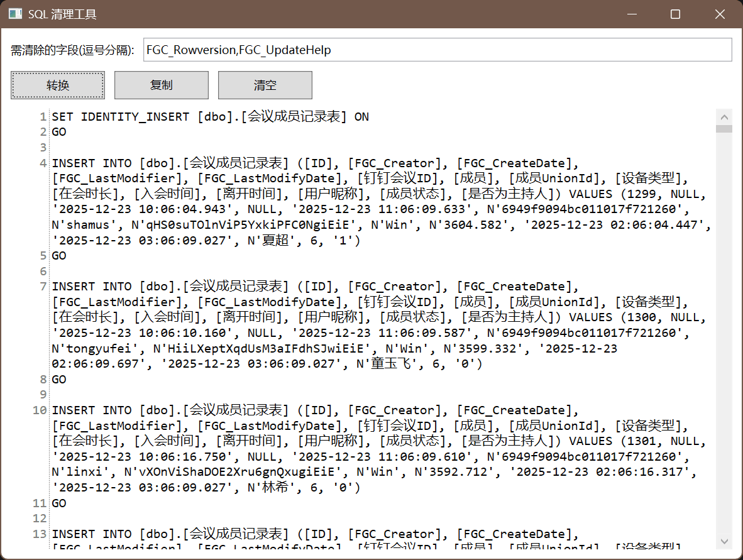Place cursor on SET IDENTITY_INSERT line
The image size is (743, 560).
[210, 117]
